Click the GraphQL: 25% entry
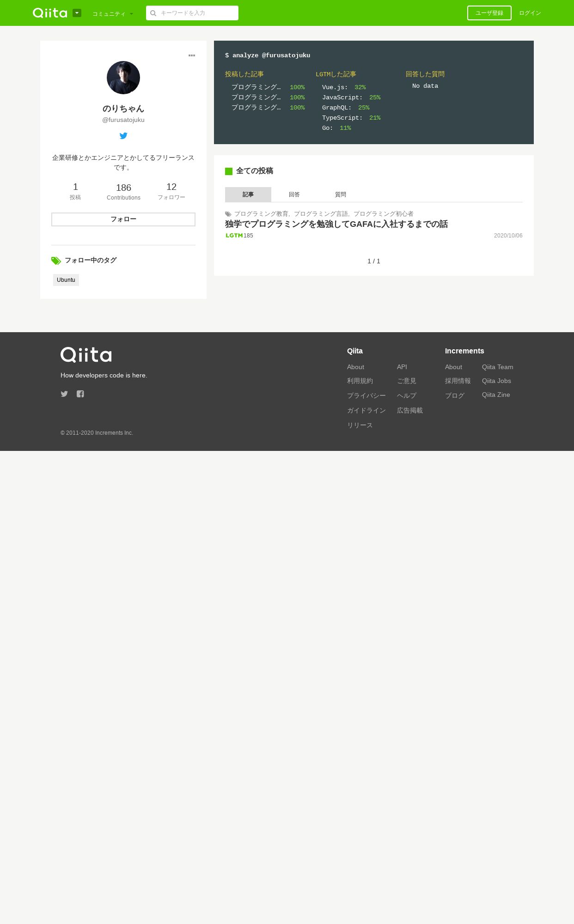The image size is (574, 924). pos(346,108)
